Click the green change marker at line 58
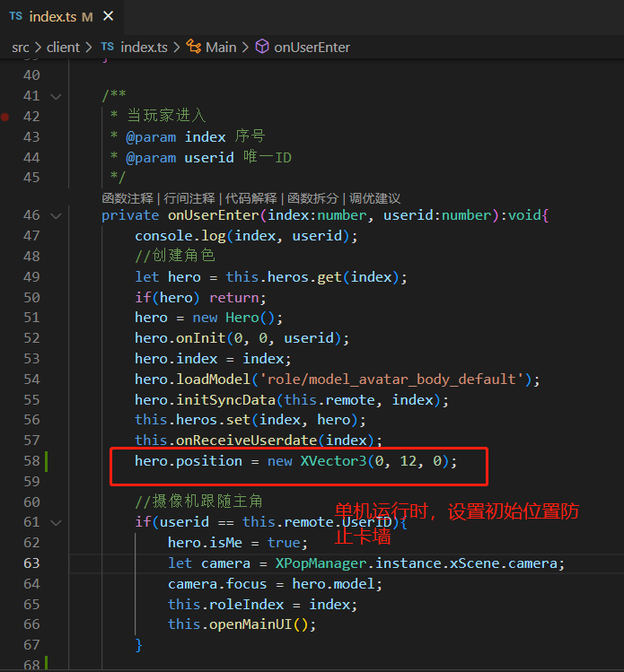The width and height of the screenshot is (624, 672). pos(46,461)
